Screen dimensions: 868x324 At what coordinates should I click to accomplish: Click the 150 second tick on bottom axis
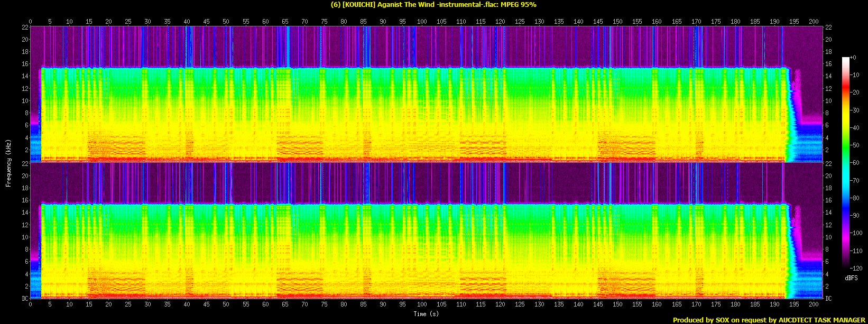[617, 304]
